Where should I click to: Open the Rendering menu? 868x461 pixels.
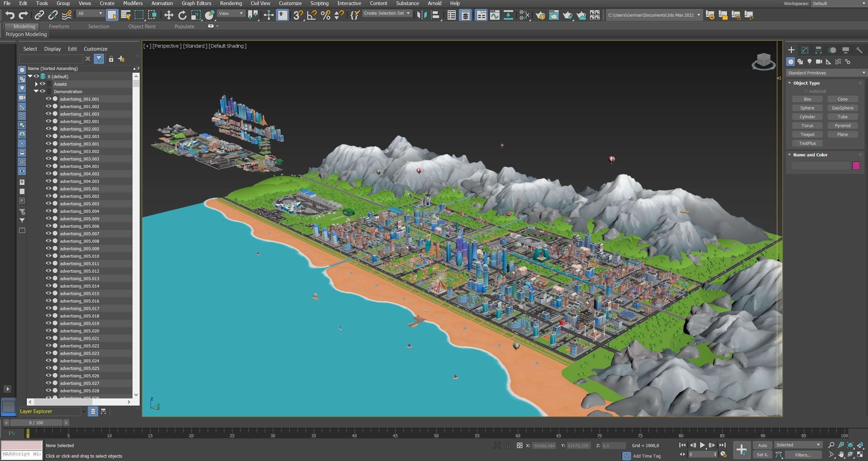[231, 3]
